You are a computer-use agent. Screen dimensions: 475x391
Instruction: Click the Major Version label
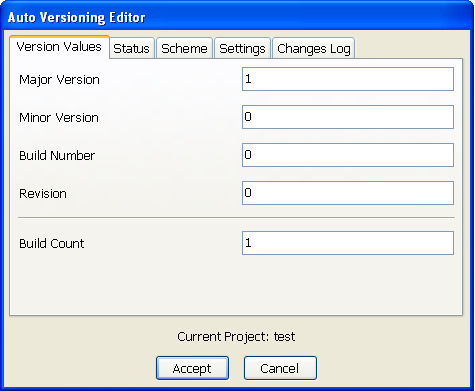(59, 80)
